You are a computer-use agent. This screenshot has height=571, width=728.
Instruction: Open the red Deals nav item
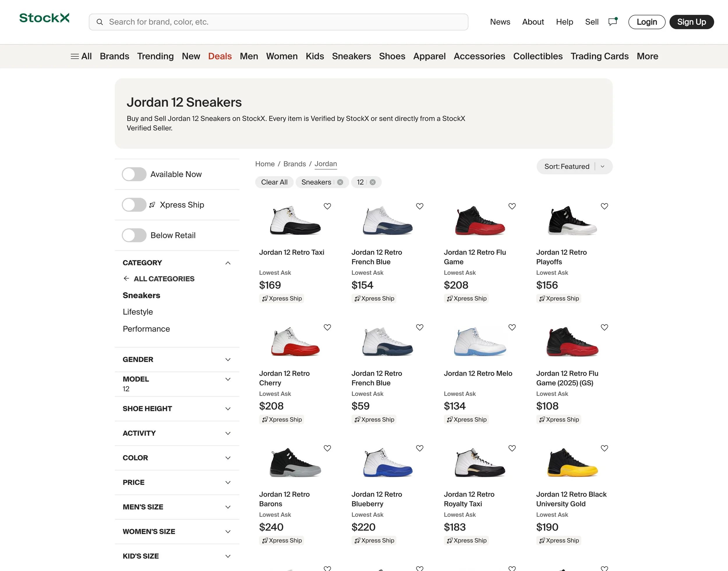[x=220, y=56]
